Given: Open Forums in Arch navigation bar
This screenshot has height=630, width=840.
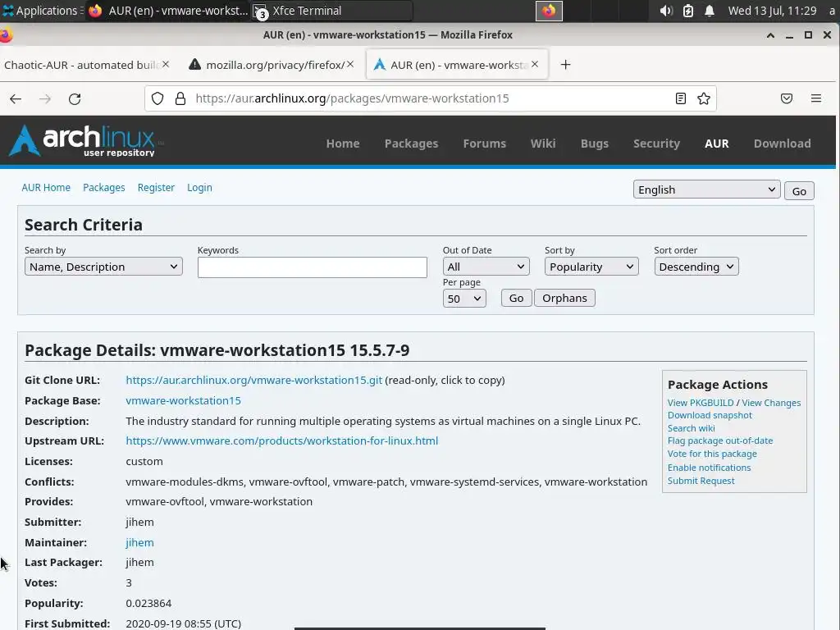Looking at the screenshot, I should pos(484,144).
